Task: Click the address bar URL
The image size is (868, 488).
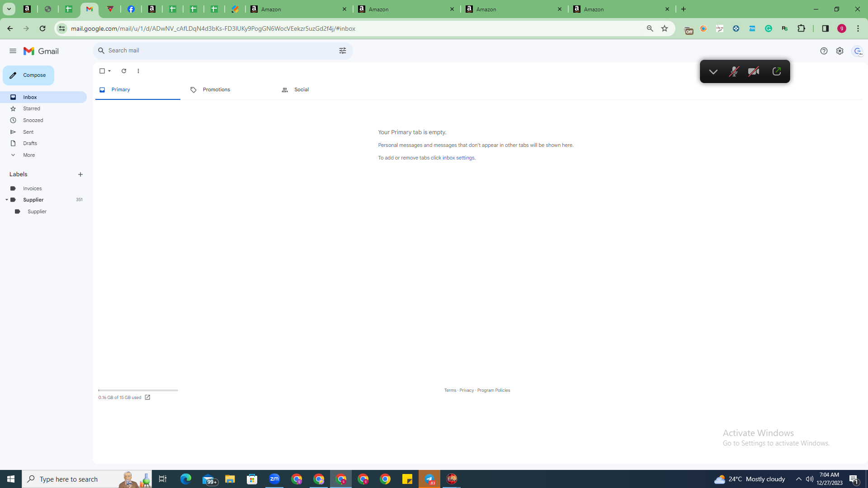Action: pyautogui.click(x=213, y=28)
